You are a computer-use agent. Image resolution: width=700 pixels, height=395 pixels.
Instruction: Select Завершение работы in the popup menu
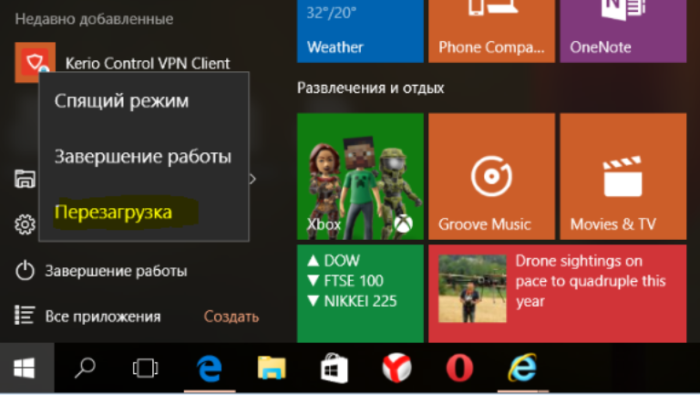tap(144, 157)
